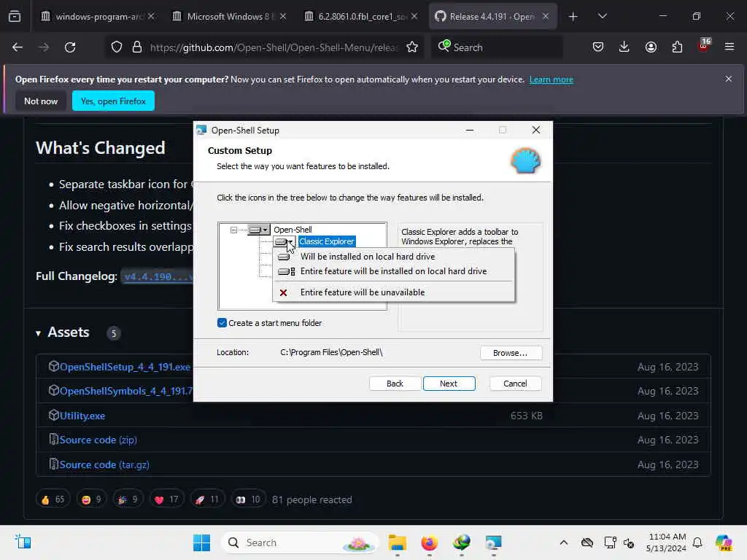
Task: Click the eyes reaction with 10
Action: pos(248,499)
